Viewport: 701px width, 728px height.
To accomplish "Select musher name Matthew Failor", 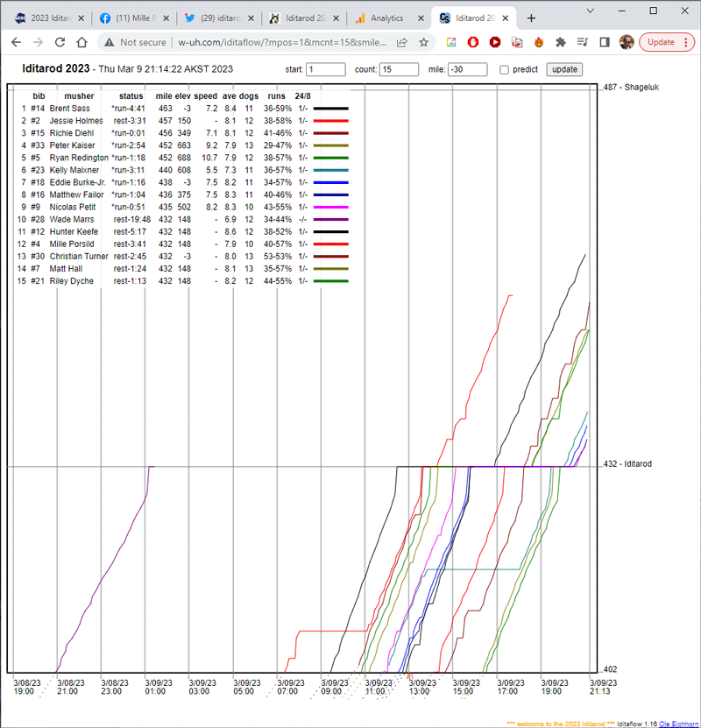I will click(x=76, y=194).
